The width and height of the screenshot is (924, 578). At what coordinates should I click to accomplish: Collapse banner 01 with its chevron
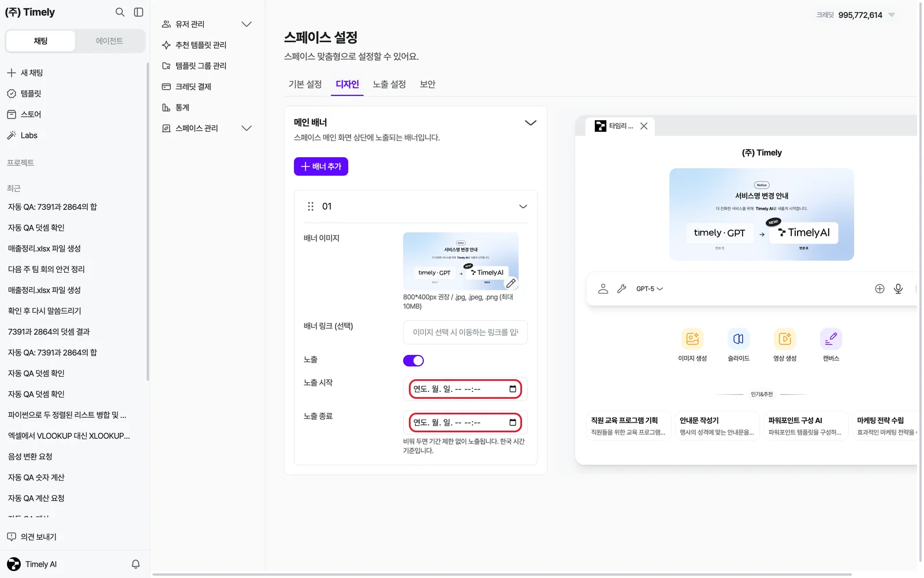tap(523, 206)
